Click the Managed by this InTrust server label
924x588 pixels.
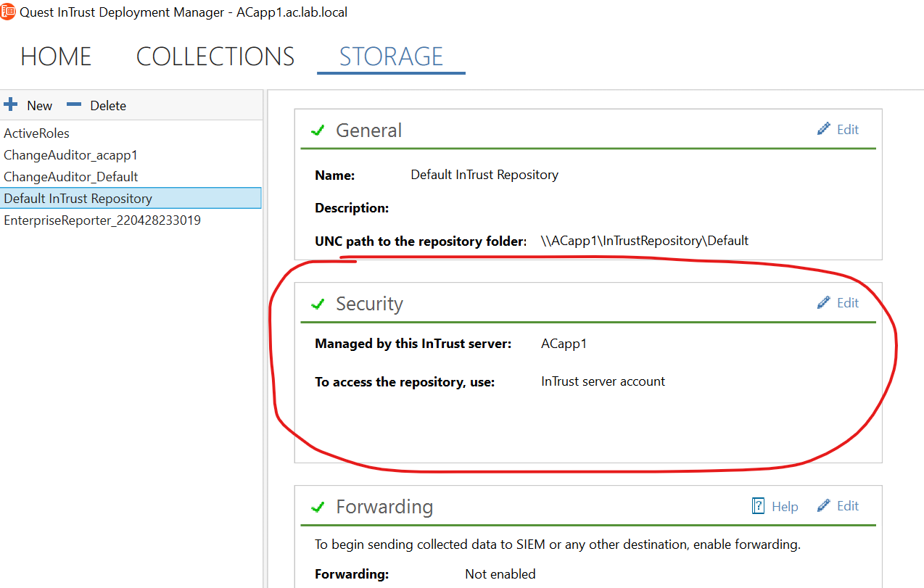(x=413, y=344)
